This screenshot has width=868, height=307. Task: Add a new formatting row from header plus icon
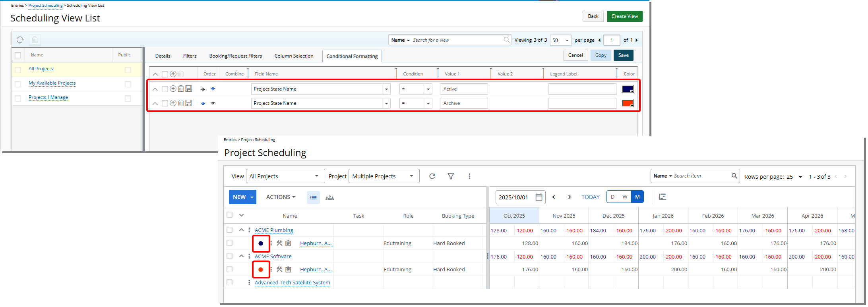tap(173, 74)
